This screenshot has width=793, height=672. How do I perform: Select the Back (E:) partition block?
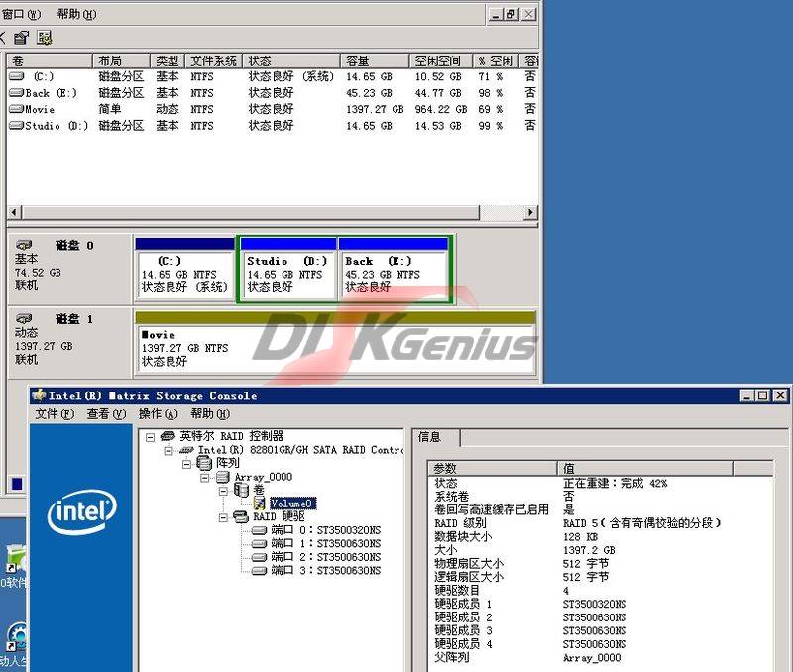pyautogui.click(x=394, y=270)
